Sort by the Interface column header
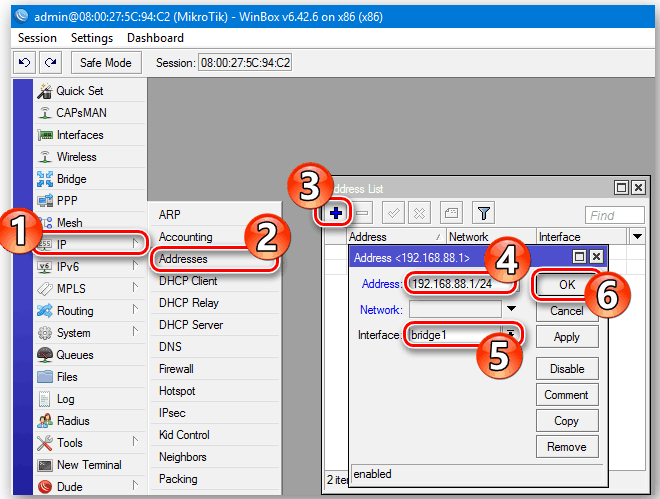 coord(582,236)
